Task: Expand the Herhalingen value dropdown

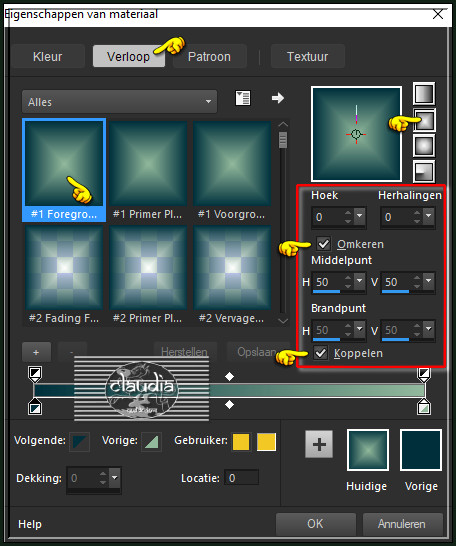Action: pyautogui.click(x=429, y=217)
